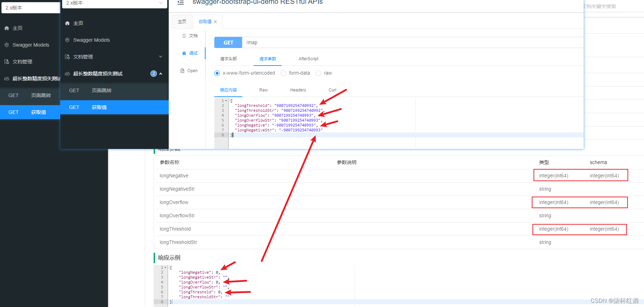Show Curl response tab

click(x=333, y=90)
